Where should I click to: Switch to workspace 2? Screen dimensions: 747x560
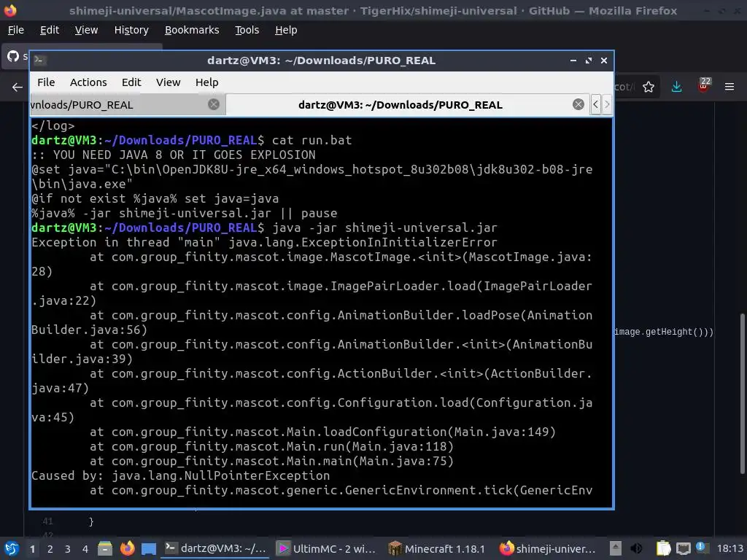coord(50,549)
